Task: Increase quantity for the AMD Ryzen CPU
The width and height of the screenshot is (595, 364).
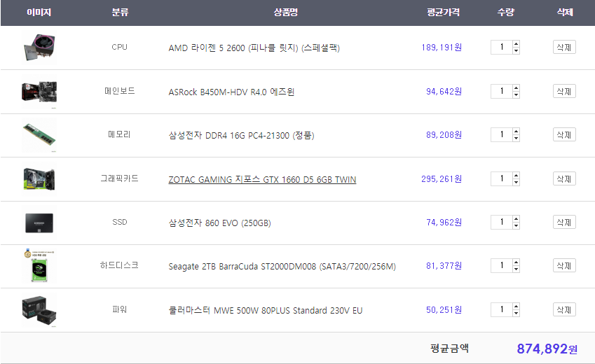Action: pyautogui.click(x=517, y=44)
